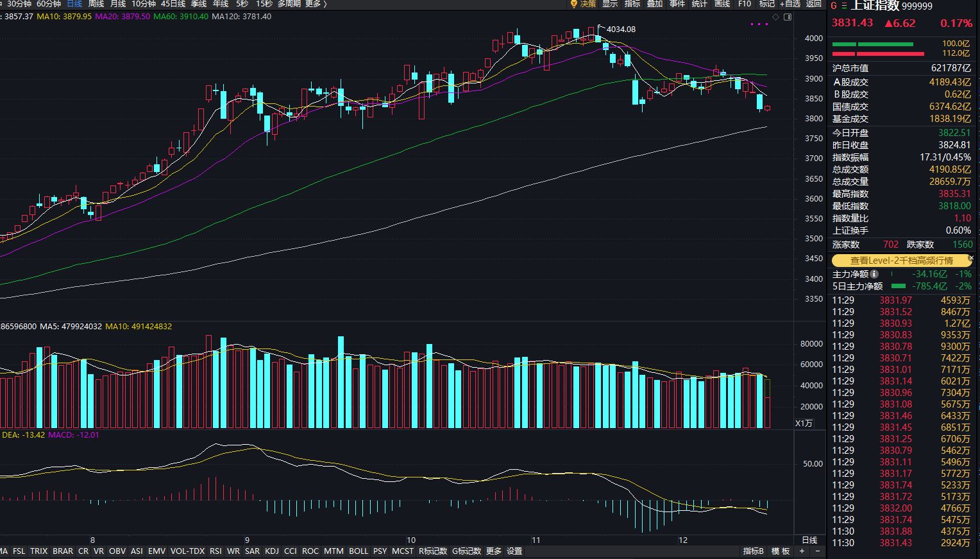Click the red G icon in the quote header

pyautogui.click(x=834, y=6)
